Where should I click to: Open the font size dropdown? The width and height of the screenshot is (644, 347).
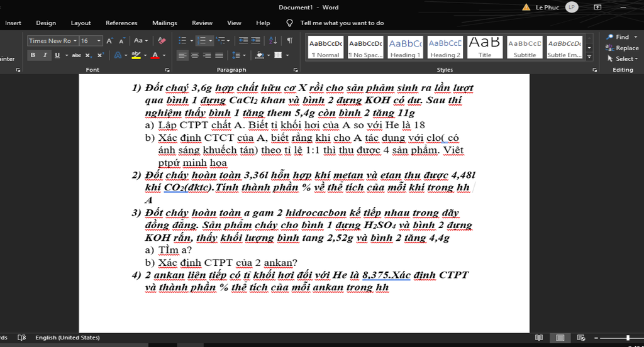click(x=99, y=41)
